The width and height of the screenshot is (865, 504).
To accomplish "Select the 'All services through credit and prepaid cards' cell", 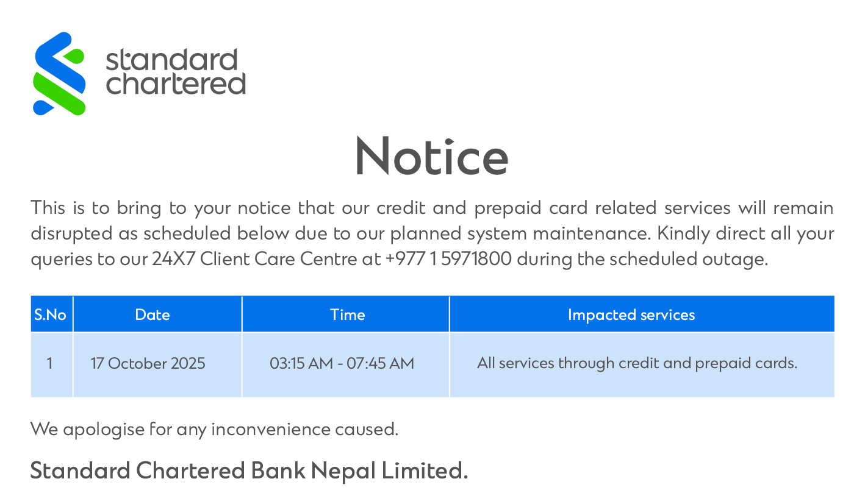I will point(637,364).
